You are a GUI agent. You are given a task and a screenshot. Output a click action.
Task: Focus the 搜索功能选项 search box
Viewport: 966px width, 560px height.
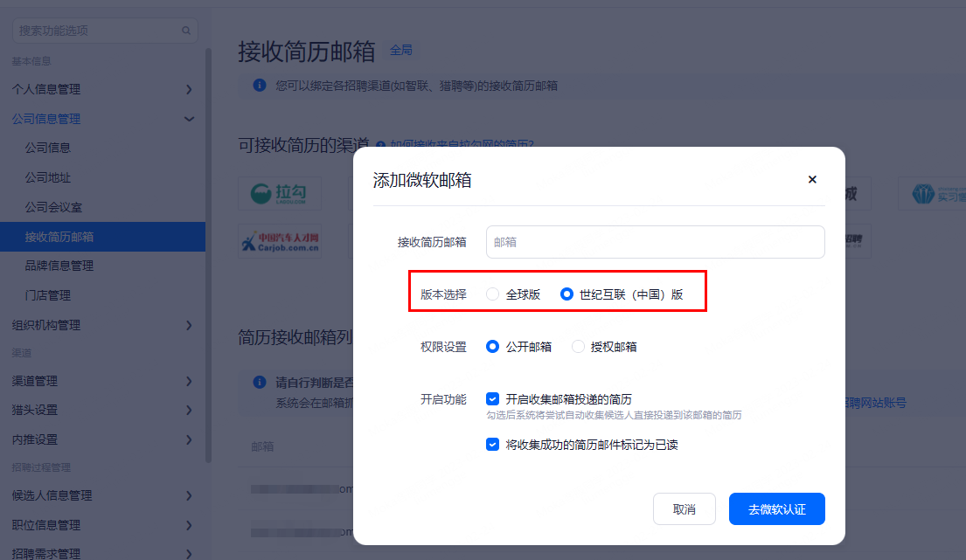click(x=105, y=31)
